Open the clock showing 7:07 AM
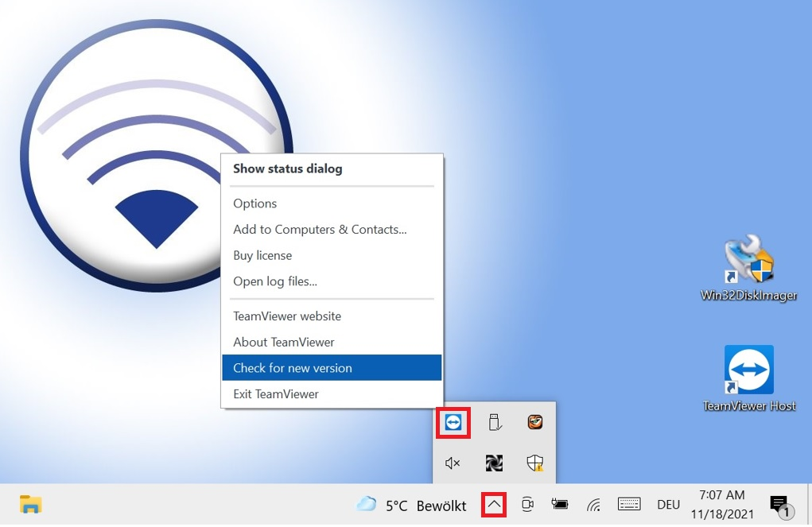The height and width of the screenshot is (527, 812). [722, 505]
